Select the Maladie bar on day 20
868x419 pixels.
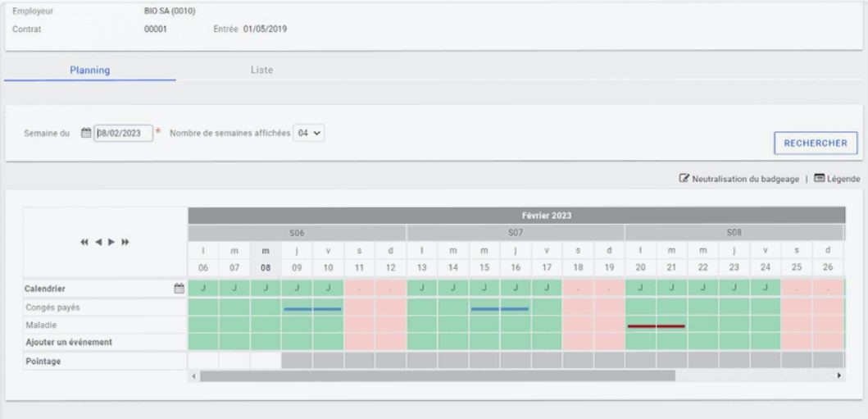point(642,326)
